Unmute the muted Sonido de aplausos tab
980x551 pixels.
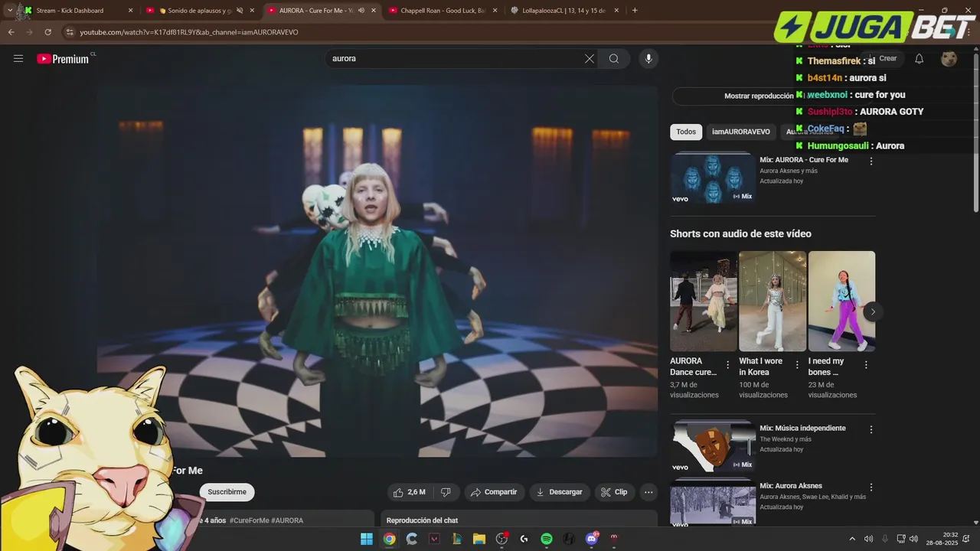coord(240,11)
